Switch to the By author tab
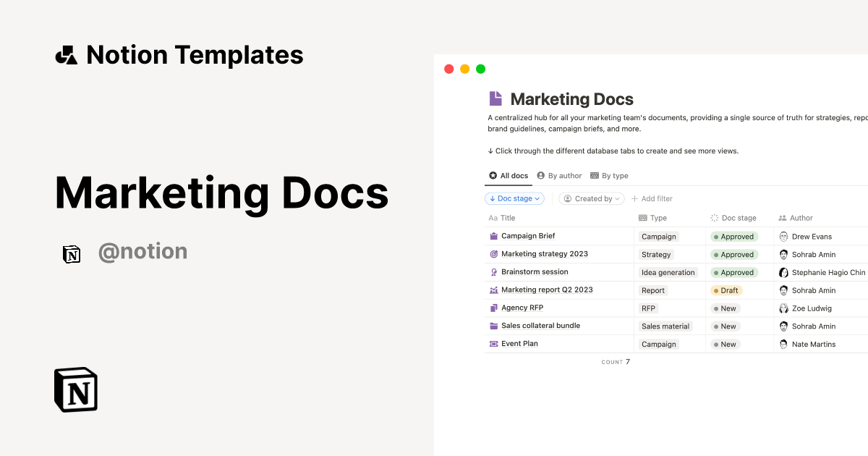This screenshot has width=868, height=456. pyautogui.click(x=559, y=175)
